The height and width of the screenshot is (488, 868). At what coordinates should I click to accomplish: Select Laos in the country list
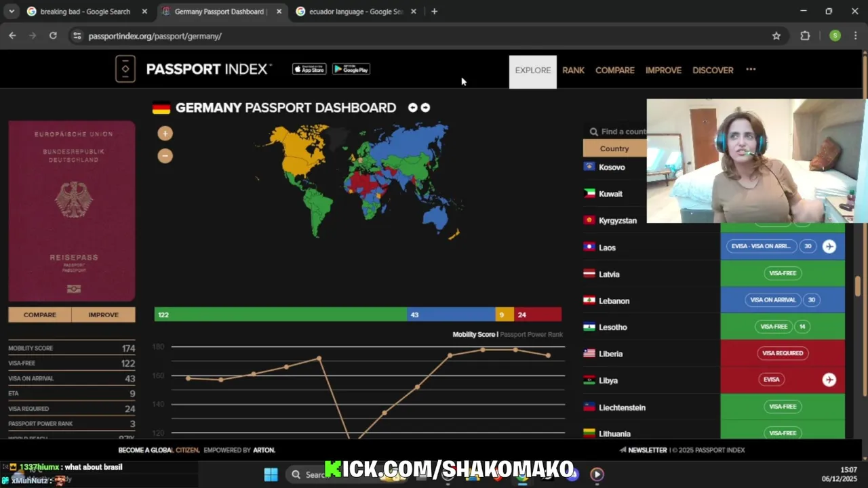[x=607, y=247]
